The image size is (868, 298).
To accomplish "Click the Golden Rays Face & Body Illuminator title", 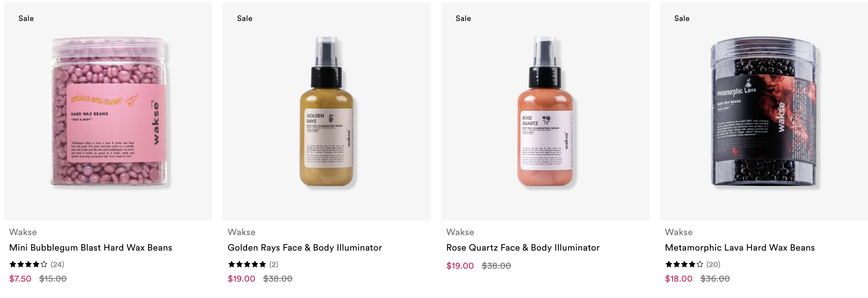I will tap(305, 248).
